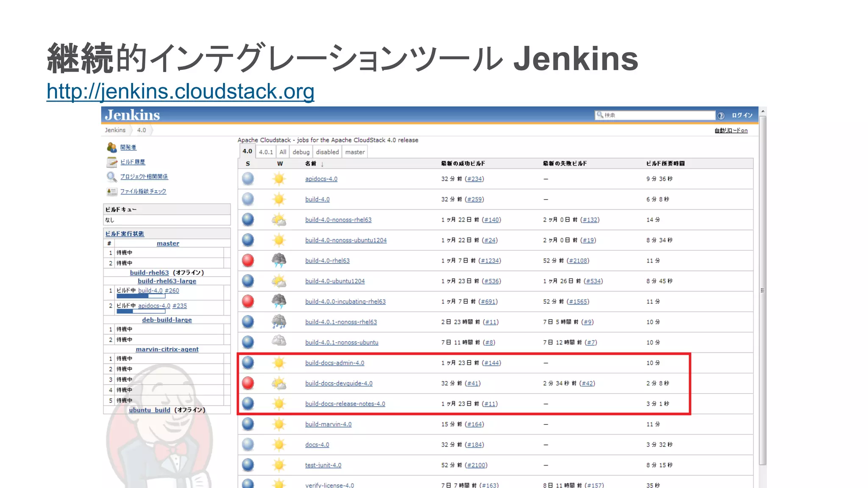Click blue ball of build-docs-admin-4.0
The image size is (868, 488).
pos(248,363)
